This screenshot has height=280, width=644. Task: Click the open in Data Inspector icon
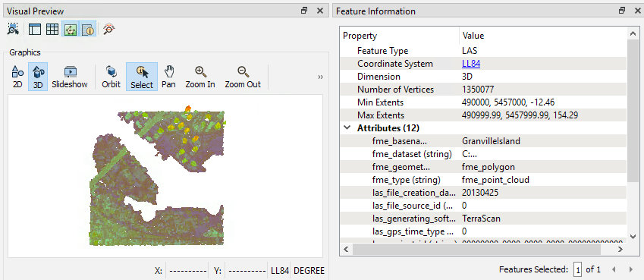pos(108,29)
